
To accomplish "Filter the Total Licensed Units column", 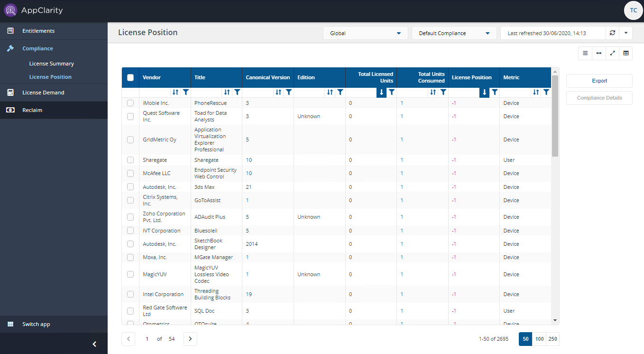I will (x=392, y=93).
